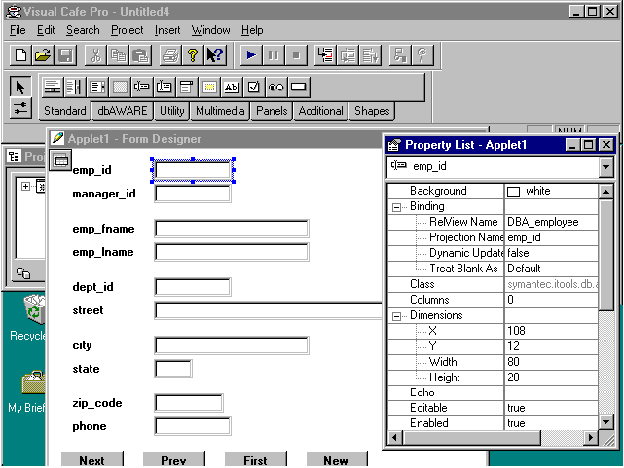
Task: Click the Pause execution toolbar button
Action: click(x=273, y=55)
